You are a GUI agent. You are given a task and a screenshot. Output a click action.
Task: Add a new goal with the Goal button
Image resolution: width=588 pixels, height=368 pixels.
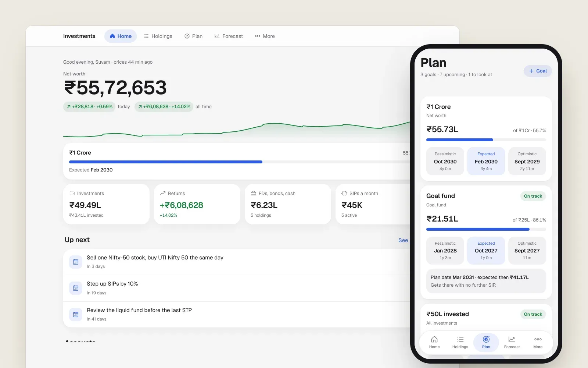pyautogui.click(x=538, y=71)
